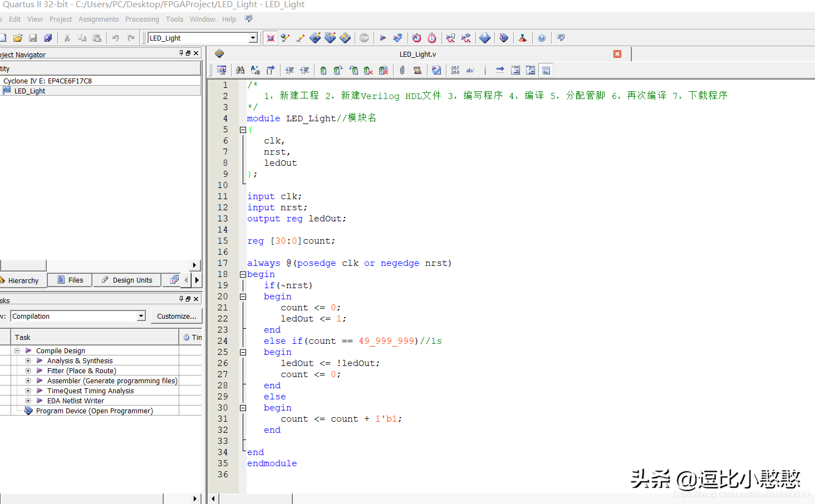
Task: Close the LED_Light.v editor tab
Action: tap(617, 54)
